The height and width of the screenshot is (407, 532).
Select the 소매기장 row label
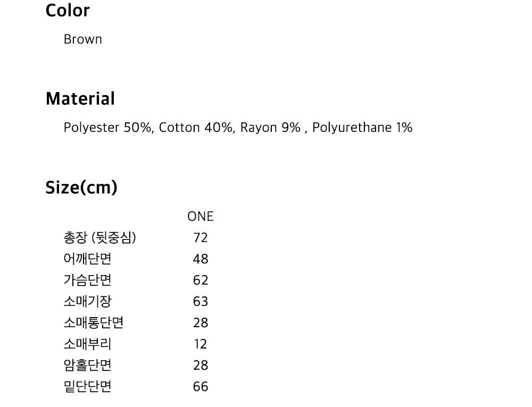(87, 302)
